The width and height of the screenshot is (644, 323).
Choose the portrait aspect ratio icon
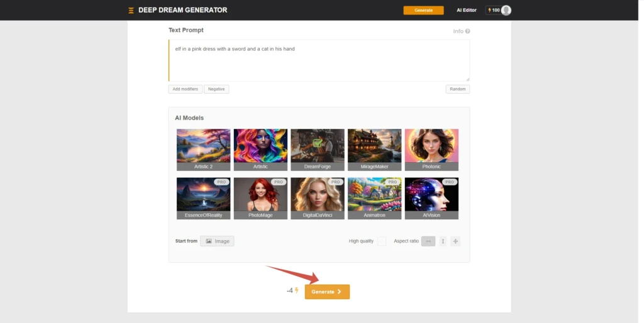click(x=443, y=241)
